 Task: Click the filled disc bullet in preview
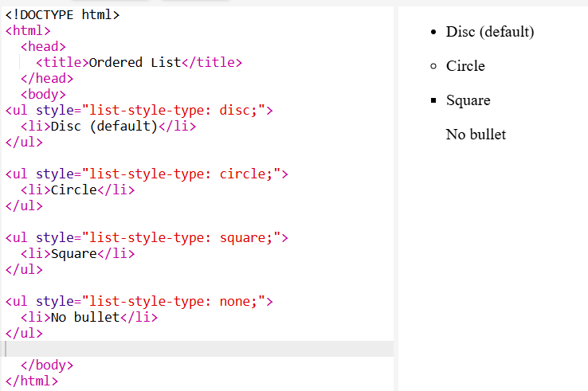click(433, 32)
